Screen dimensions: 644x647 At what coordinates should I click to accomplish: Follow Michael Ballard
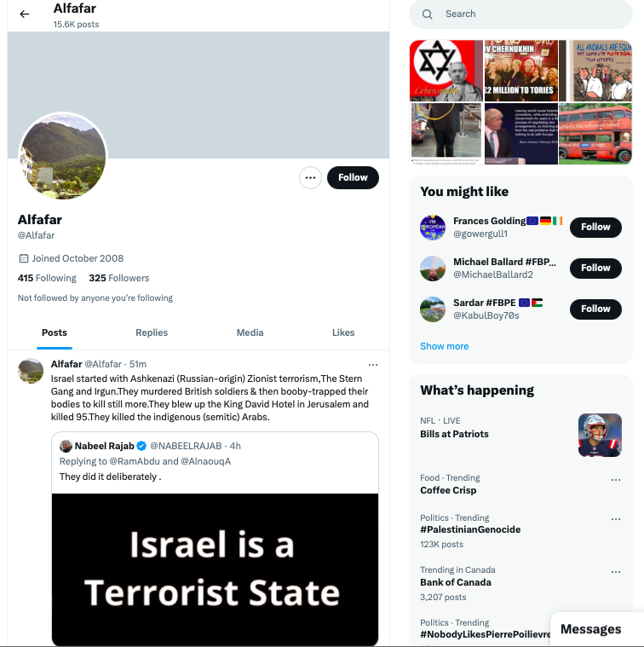pos(595,269)
